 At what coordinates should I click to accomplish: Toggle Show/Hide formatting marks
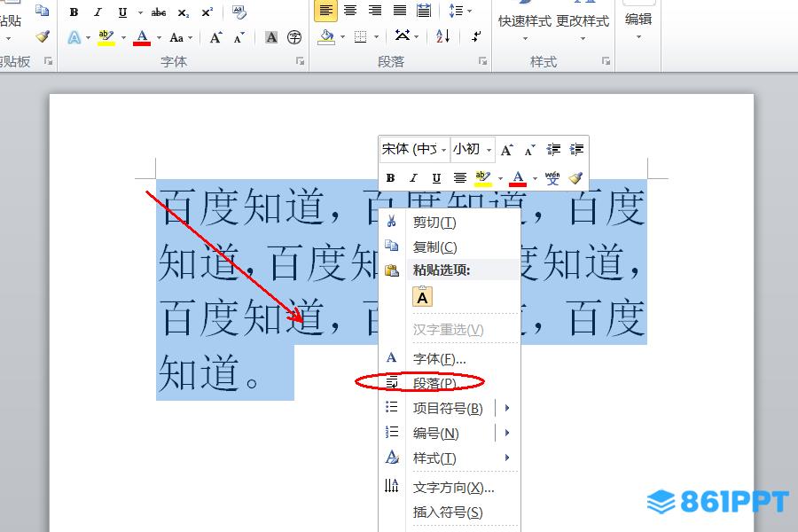click(x=476, y=36)
